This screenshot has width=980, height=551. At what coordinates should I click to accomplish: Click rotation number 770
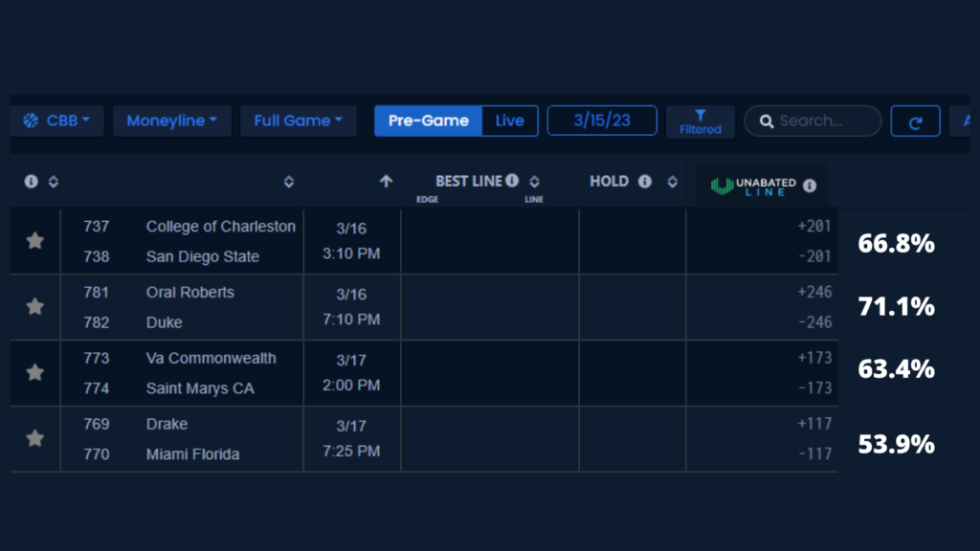97,454
